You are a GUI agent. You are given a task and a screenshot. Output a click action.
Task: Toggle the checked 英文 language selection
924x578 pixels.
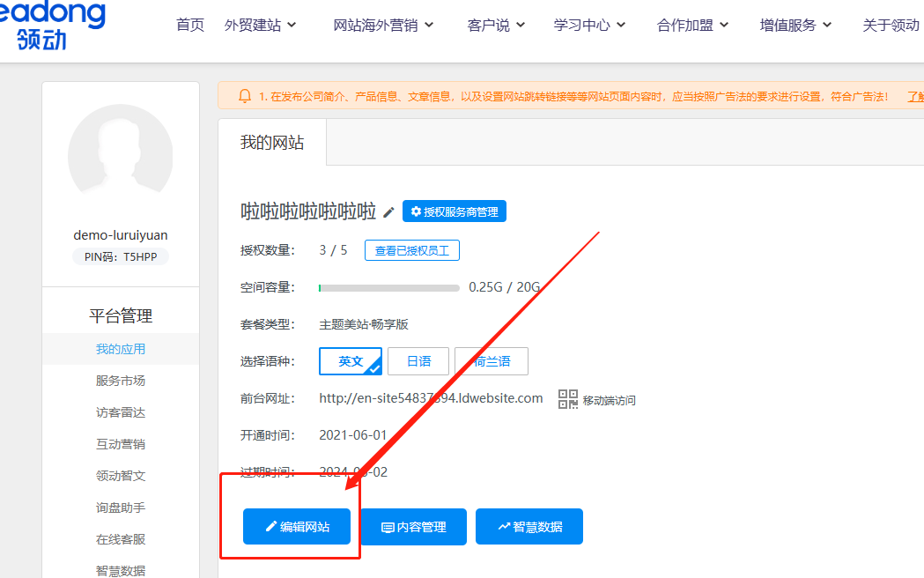tap(350, 360)
